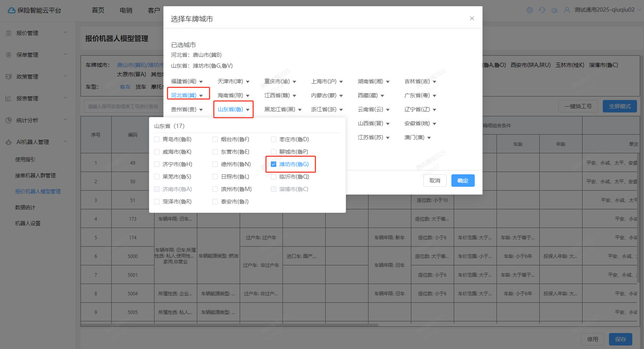Viewport: 644px width, 349px height.
Task: Expand 广东省(粤) dropdown
Action: click(x=420, y=95)
